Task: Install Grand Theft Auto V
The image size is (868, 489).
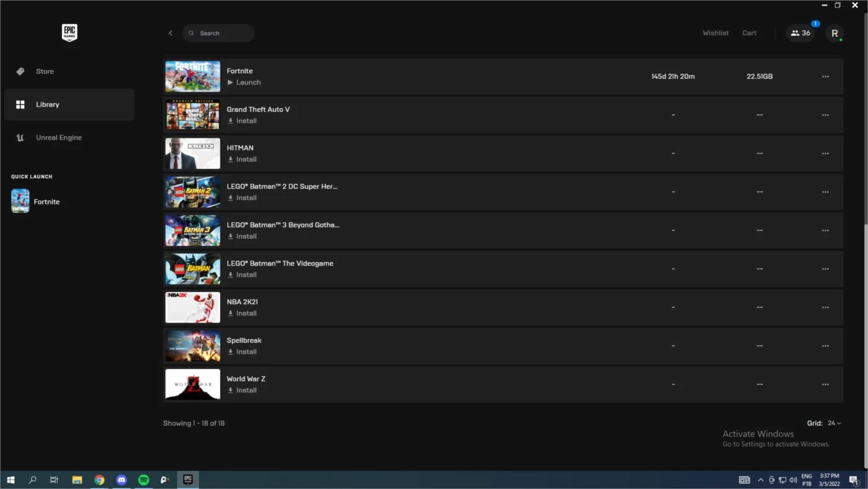Action: [242, 121]
